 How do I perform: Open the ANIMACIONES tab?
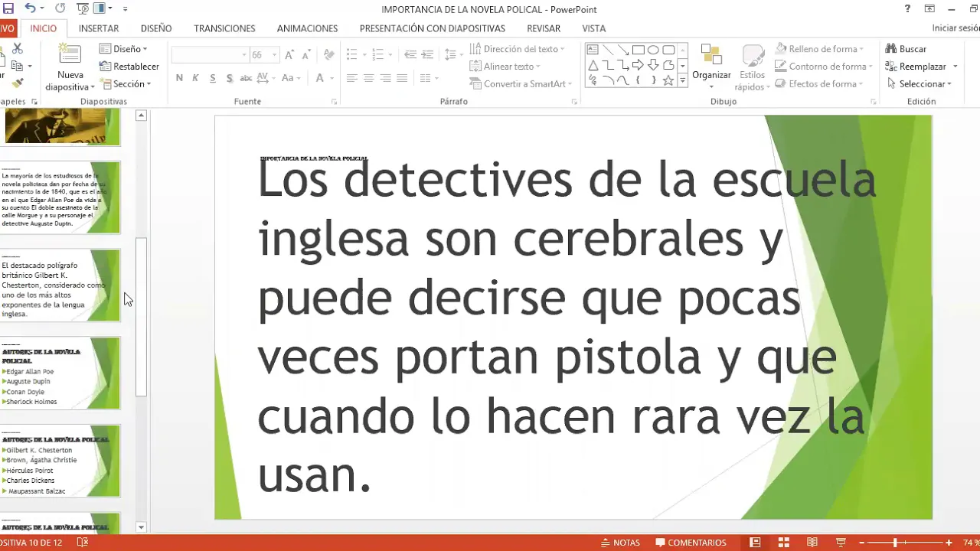(307, 28)
